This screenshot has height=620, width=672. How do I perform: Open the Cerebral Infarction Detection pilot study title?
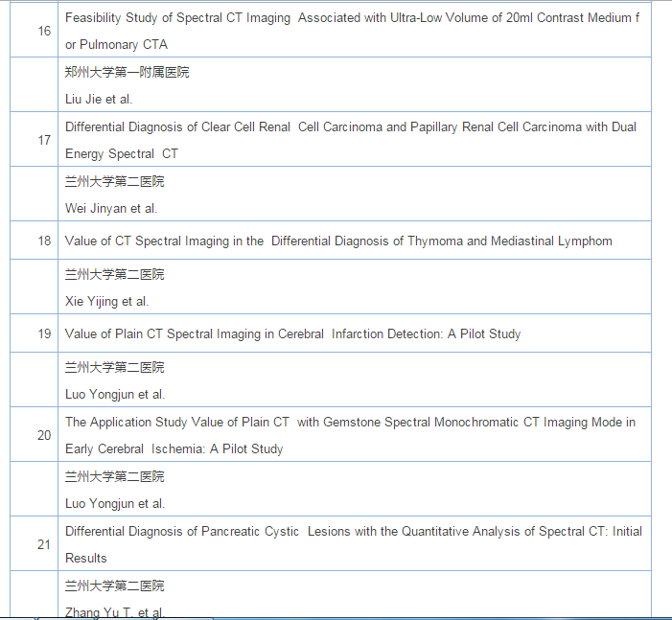[x=292, y=334]
